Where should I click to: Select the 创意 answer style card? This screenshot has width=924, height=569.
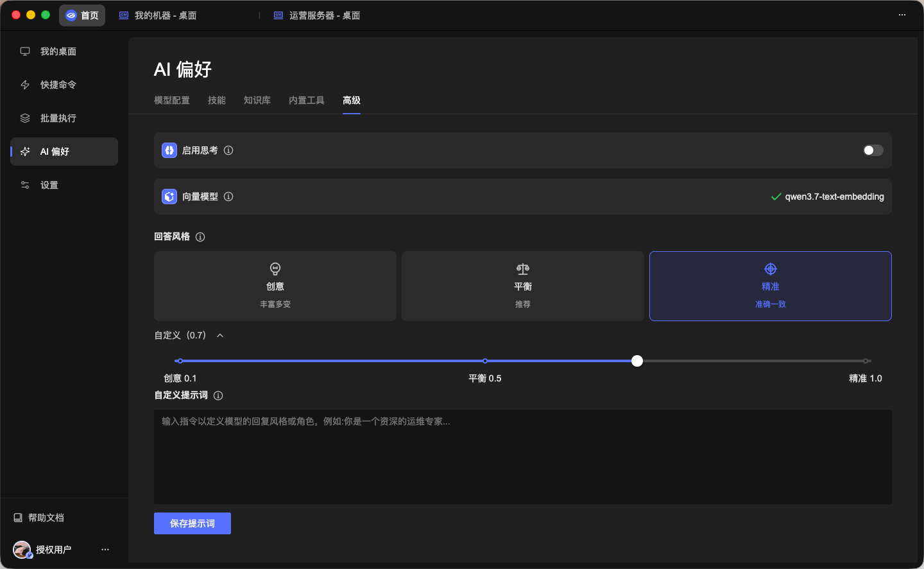click(x=275, y=286)
